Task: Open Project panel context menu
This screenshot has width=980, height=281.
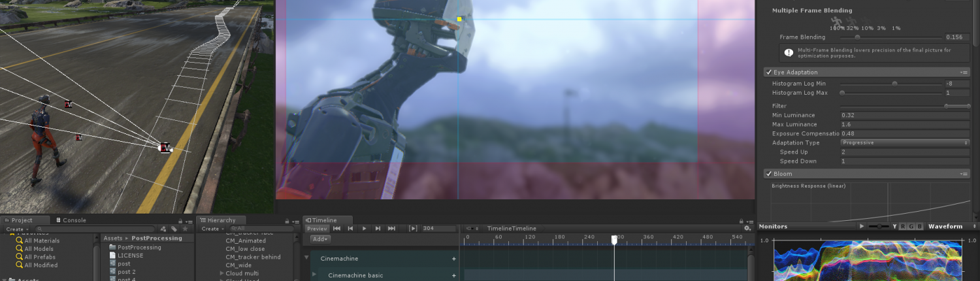Action: [189, 221]
